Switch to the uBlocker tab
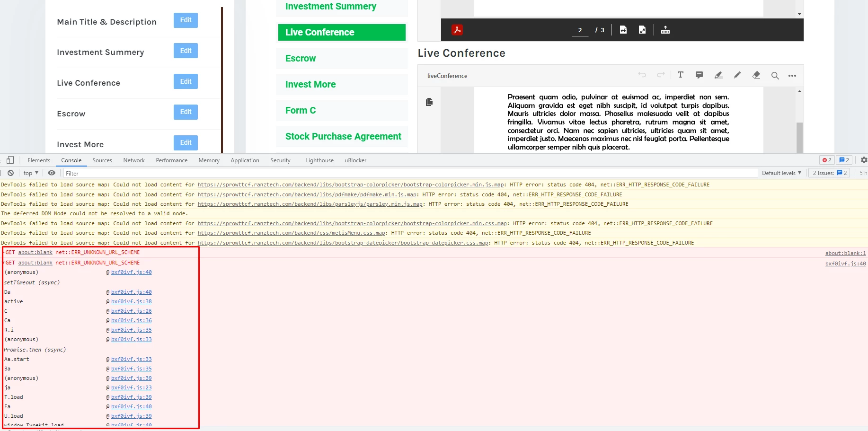Image resolution: width=868 pixels, height=431 pixels. coord(355,160)
